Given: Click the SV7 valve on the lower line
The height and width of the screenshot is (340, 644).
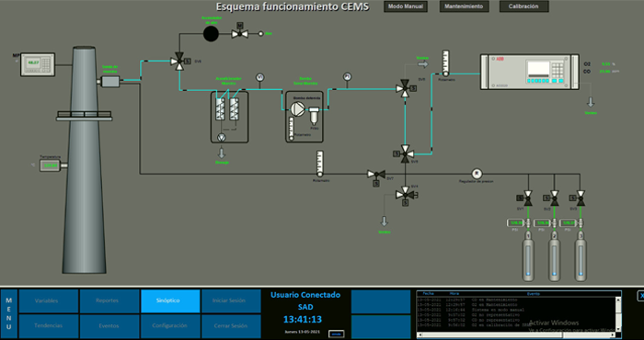Looking at the screenshot, I should 375,175.
